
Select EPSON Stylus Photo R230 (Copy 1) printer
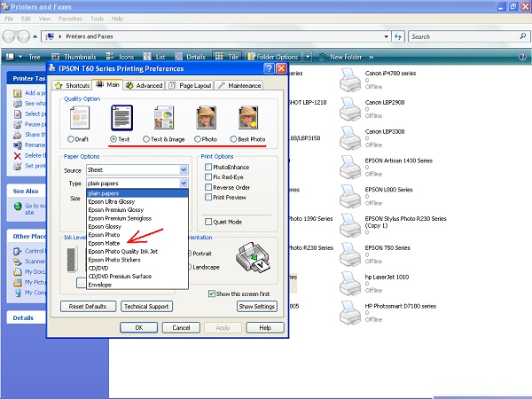pos(350,225)
